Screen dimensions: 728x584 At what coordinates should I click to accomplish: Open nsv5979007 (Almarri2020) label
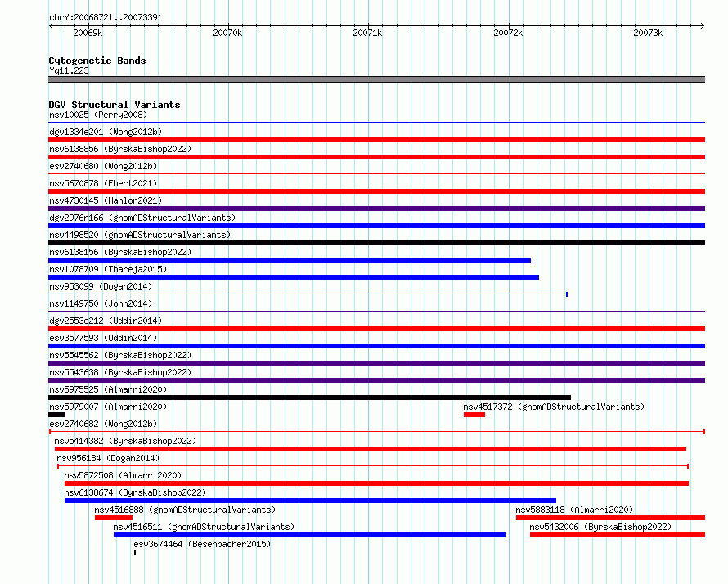108,407
